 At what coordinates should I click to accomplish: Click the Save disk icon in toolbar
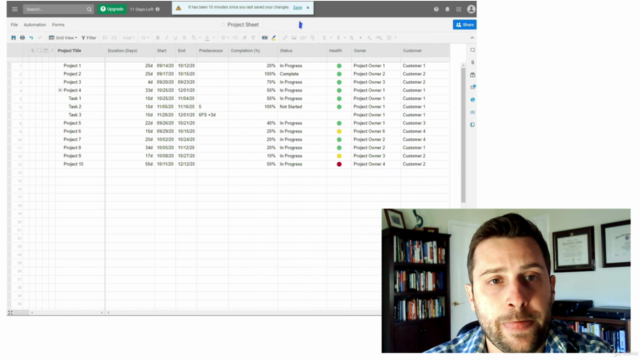(13, 38)
